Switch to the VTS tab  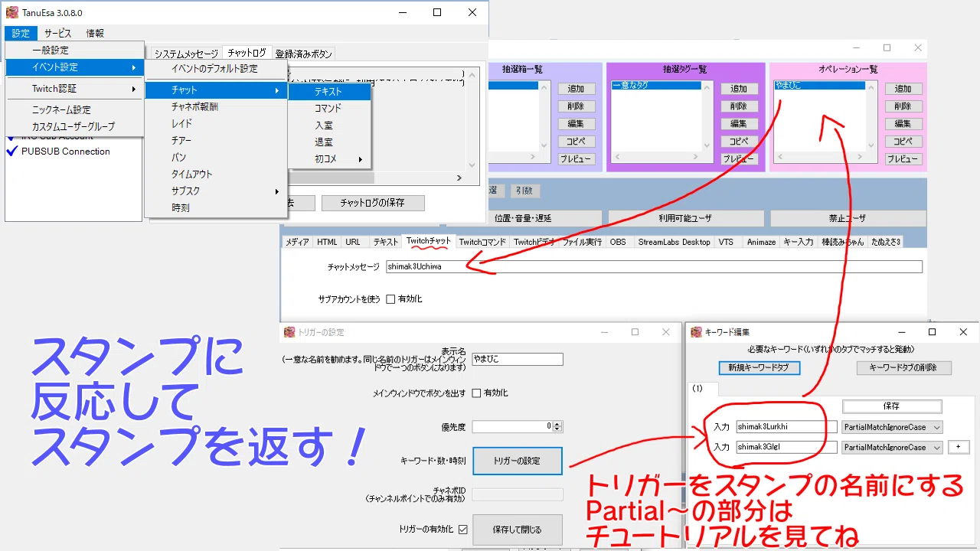pos(726,242)
